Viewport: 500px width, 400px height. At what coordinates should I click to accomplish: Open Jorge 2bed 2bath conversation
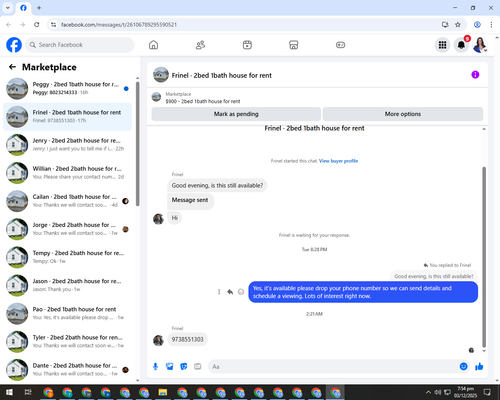[68, 229]
